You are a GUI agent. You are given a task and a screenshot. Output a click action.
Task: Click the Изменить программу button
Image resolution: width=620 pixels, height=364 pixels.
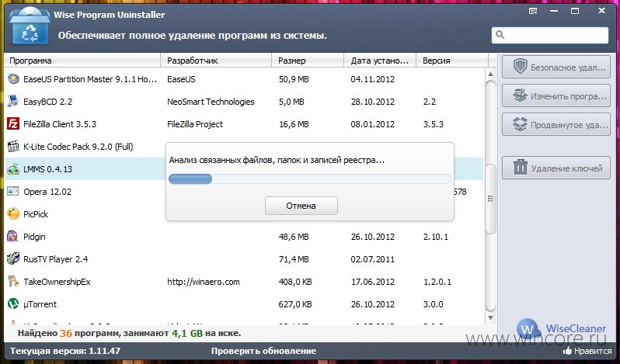(x=556, y=96)
